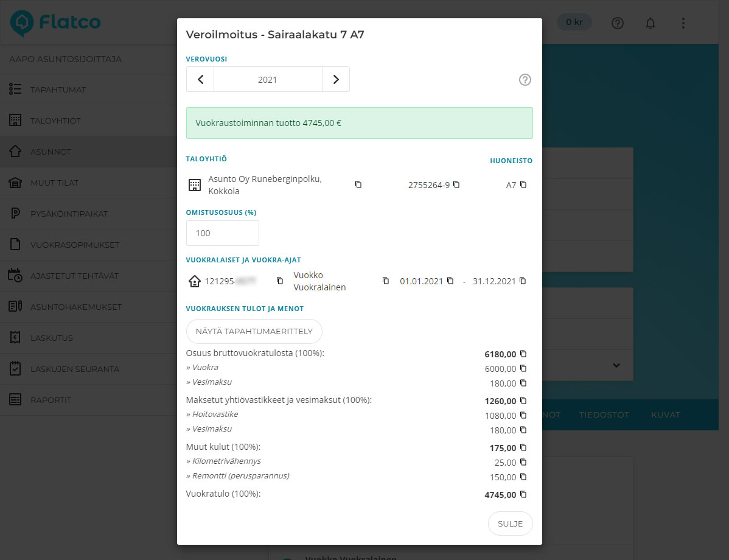This screenshot has height=560, width=729.
Task: Copy final Vuokratulo amount 4745,00
Action: [523, 494]
